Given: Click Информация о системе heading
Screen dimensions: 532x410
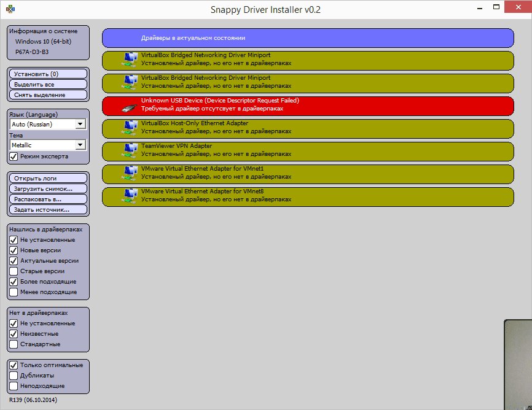Looking at the screenshot, I should click(43, 31).
